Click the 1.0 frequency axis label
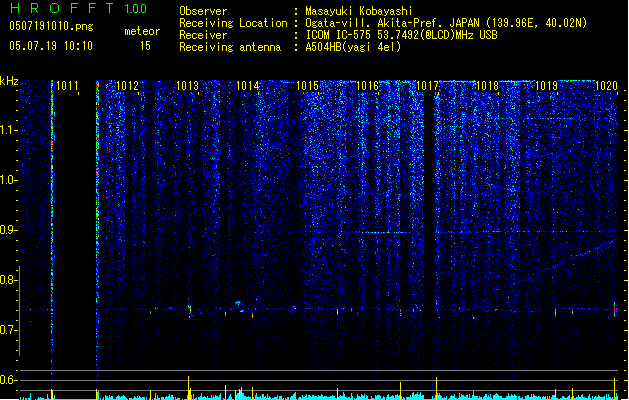 (9, 180)
